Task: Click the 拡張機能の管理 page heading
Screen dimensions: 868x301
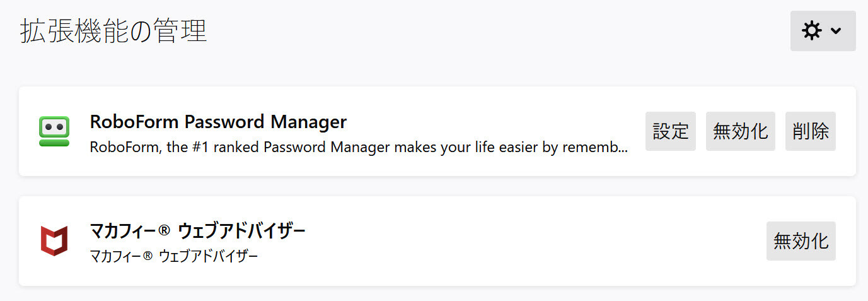Action: click(x=113, y=31)
